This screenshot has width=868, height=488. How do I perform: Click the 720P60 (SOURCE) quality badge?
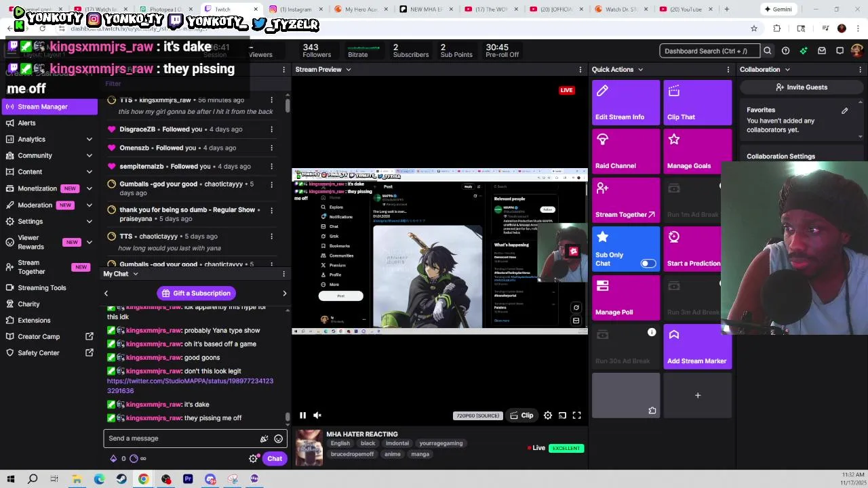tap(477, 415)
